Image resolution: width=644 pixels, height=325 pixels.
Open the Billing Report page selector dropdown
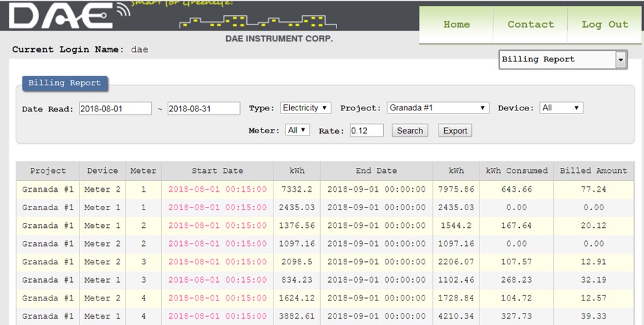point(563,60)
